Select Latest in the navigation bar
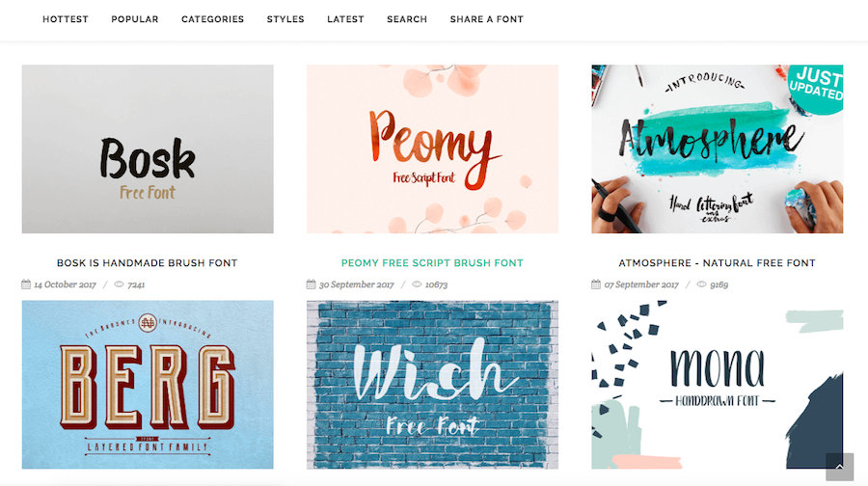The height and width of the screenshot is (486, 868). pyautogui.click(x=345, y=19)
